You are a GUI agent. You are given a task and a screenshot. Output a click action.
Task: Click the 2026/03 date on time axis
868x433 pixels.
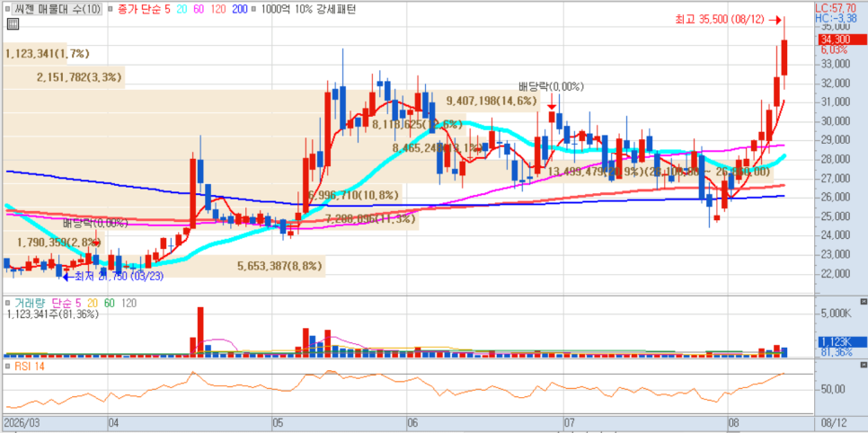point(20,422)
